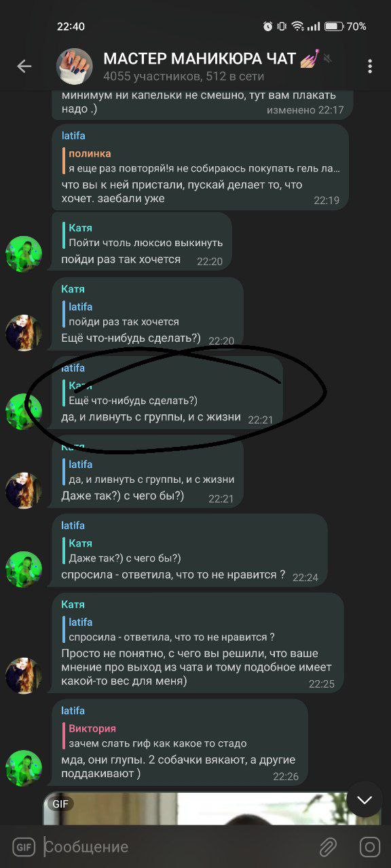Open the three-dot options menu
Image resolution: width=391 pixels, height=868 pixels.
[x=370, y=66]
